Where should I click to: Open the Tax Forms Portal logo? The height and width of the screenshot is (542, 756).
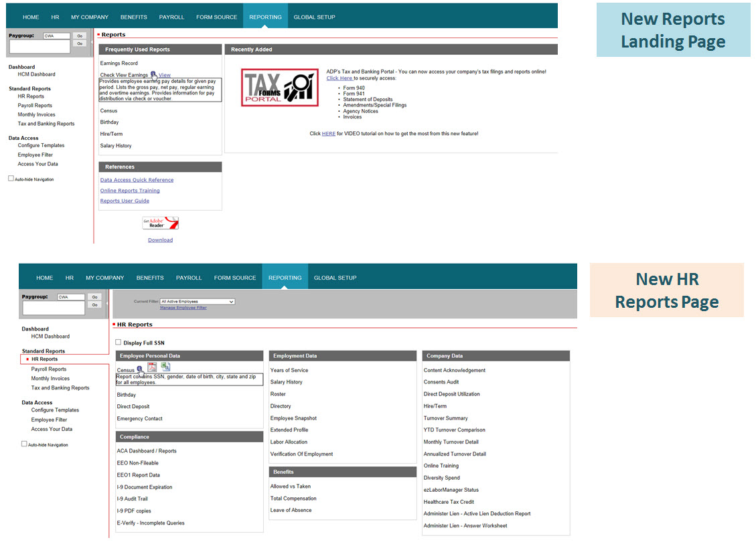click(x=280, y=88)
